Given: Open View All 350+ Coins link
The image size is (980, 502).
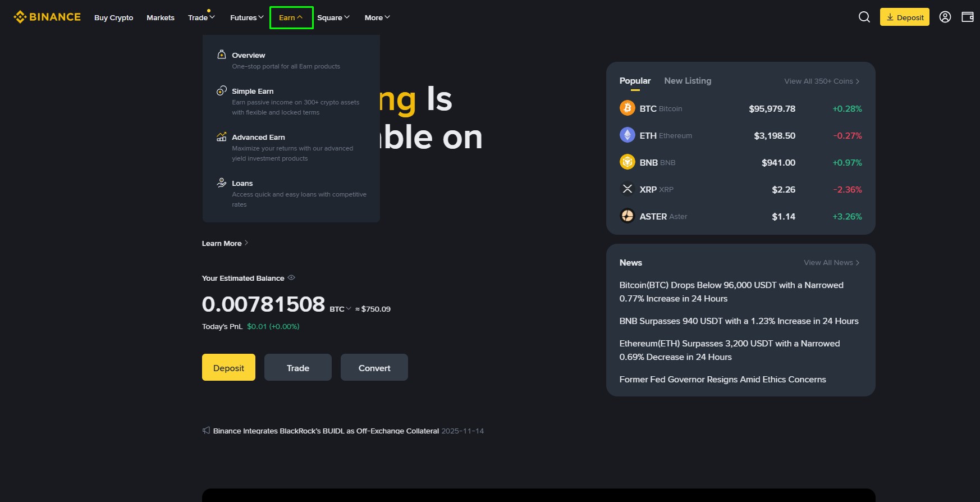Looking at the screenshot, I should [x=822, y=81].
